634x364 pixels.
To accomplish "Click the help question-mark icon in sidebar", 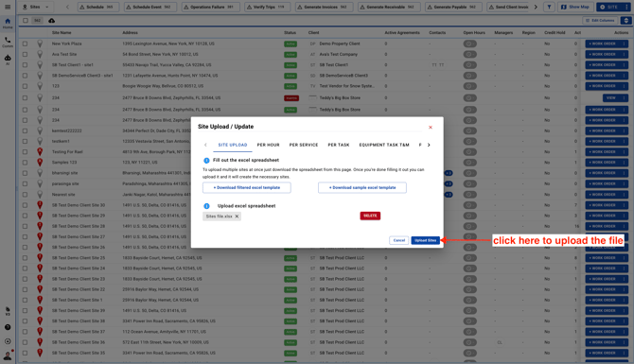I will pos(8,328).
